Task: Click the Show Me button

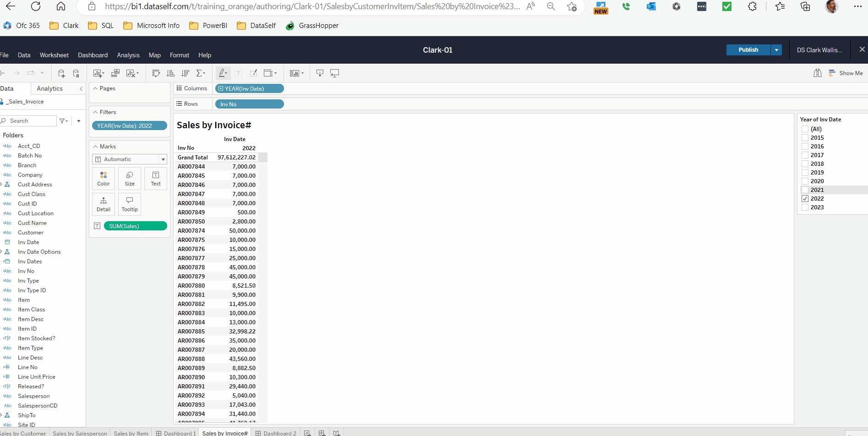Action: [x=846, y=73]
